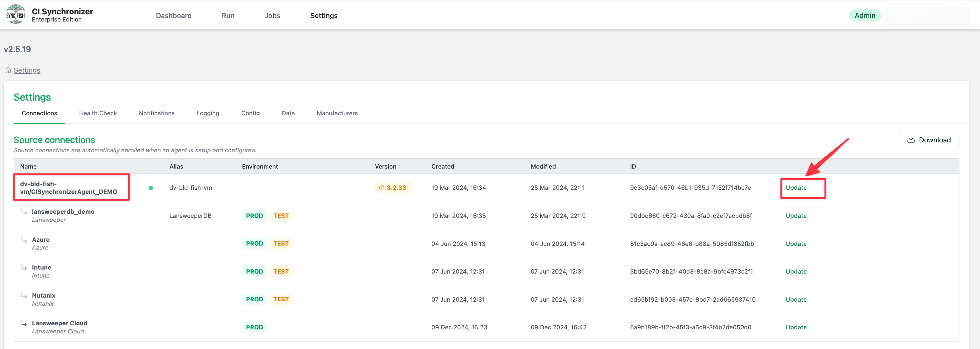Viewport: 980px width, 349px height.
Task: Click the ID 9c3c03af-d570-46b1-935d-7132f714bc7e
Action: [x=690, y=188]
